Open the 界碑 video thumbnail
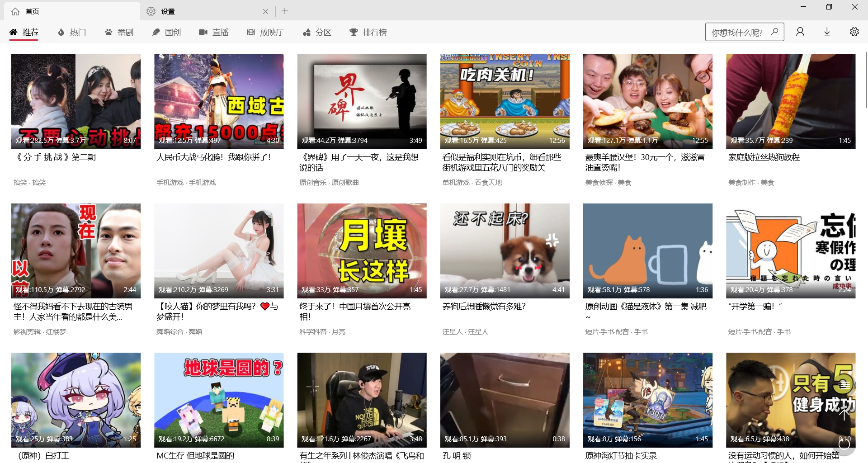This screenshot has height=463, width=868. (x=362, y=101)
